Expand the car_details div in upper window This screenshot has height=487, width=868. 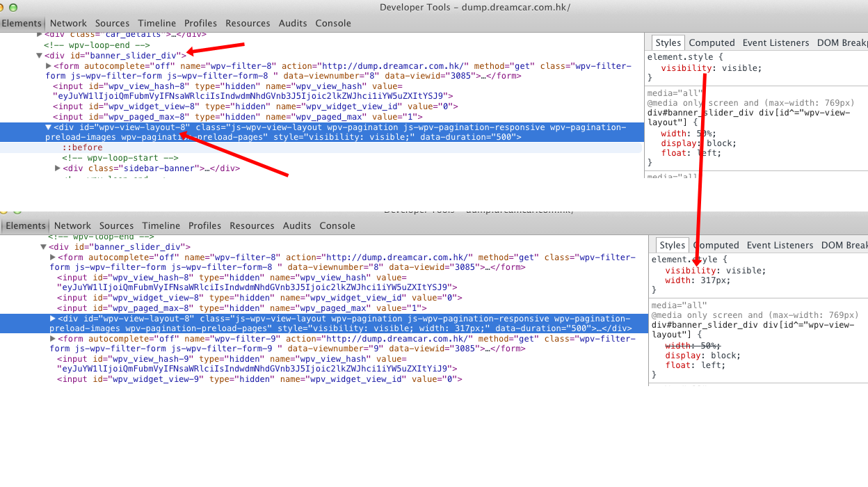tap(40, 34)
